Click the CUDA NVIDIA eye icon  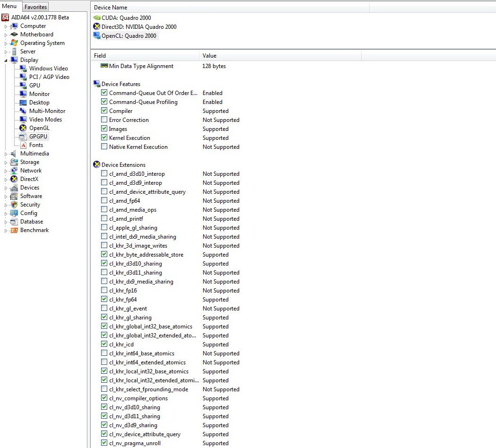(x=97, y=17)
